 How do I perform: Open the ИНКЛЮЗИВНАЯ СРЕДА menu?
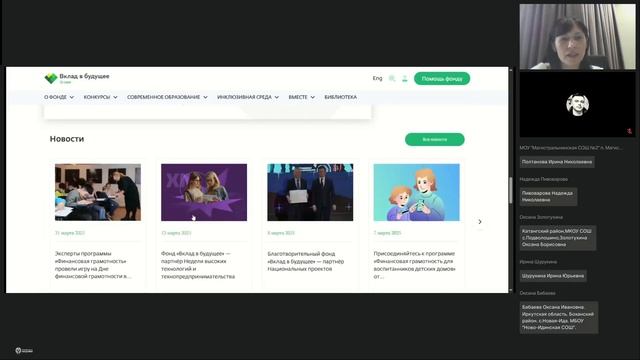(x=244, y=97)
